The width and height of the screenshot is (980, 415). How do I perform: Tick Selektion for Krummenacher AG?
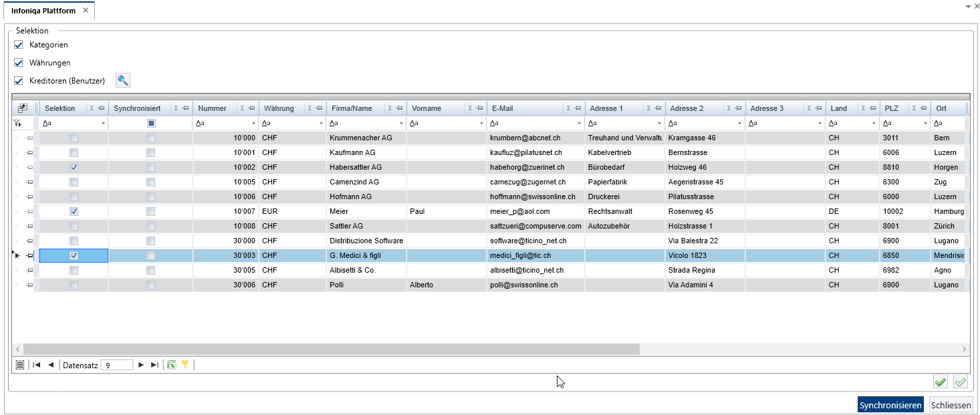point(74,138)
